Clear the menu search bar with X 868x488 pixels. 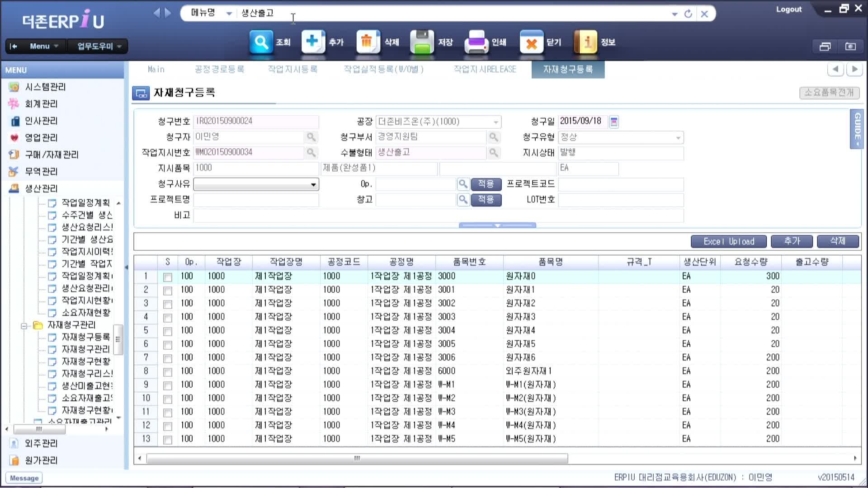(704, 14)
